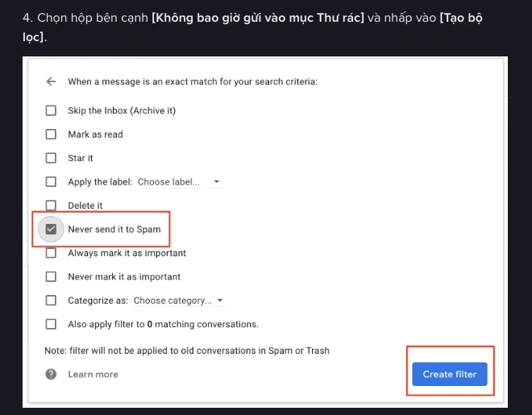Open the Learn more link
Image resolution: width=532 pixels, height=415 pixels.
pyautogui.click(x=93, y=375)
